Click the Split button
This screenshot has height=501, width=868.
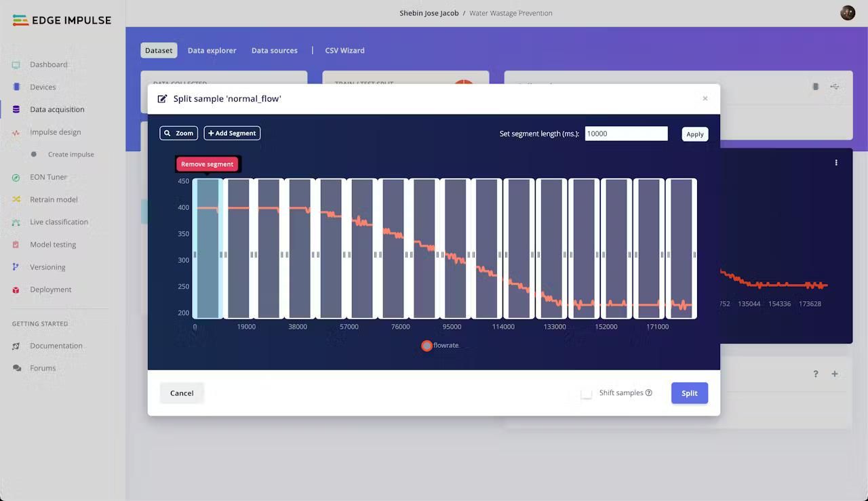point(690,393)
